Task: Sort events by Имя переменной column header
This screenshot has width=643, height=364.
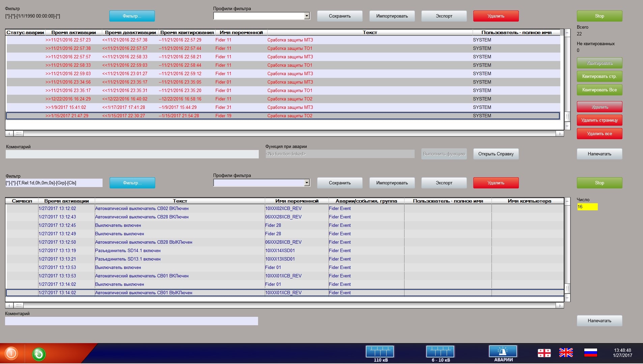Action: pos(297,201)
